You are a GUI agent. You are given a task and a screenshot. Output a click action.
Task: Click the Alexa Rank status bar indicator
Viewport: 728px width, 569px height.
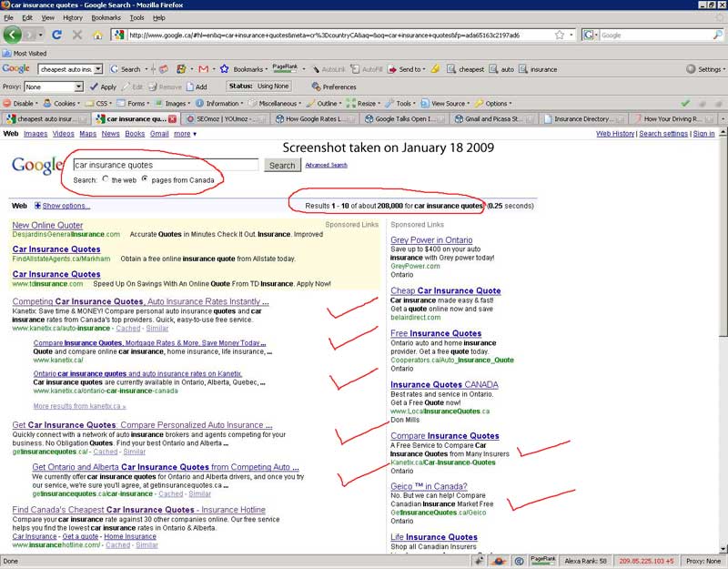(x=585, y=562)
